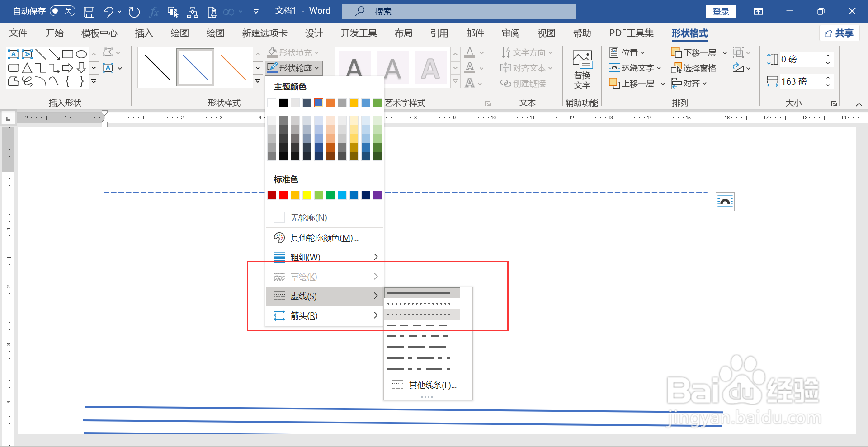Click 上移一层 button

click(x=632, y=83)
